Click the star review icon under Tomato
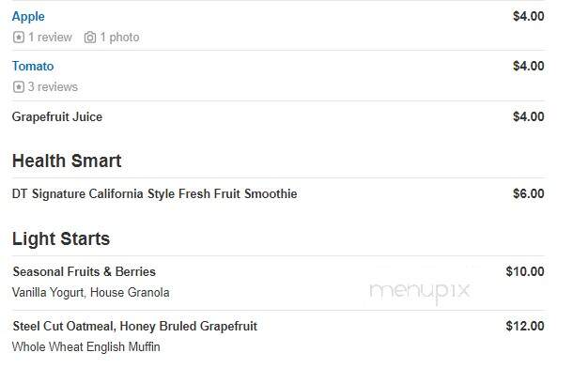The height and width of the screenshot is (368, 588). (x=19, y=87)
